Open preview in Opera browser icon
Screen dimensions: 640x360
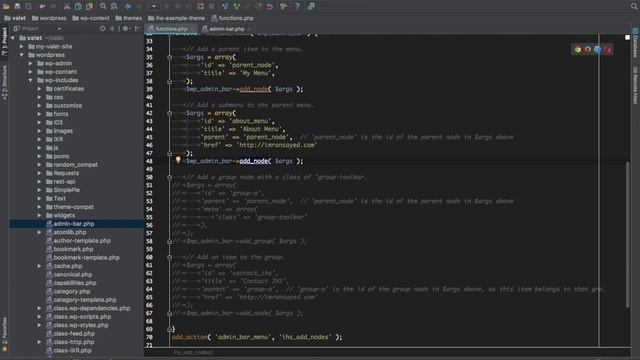tap(608, 50)
